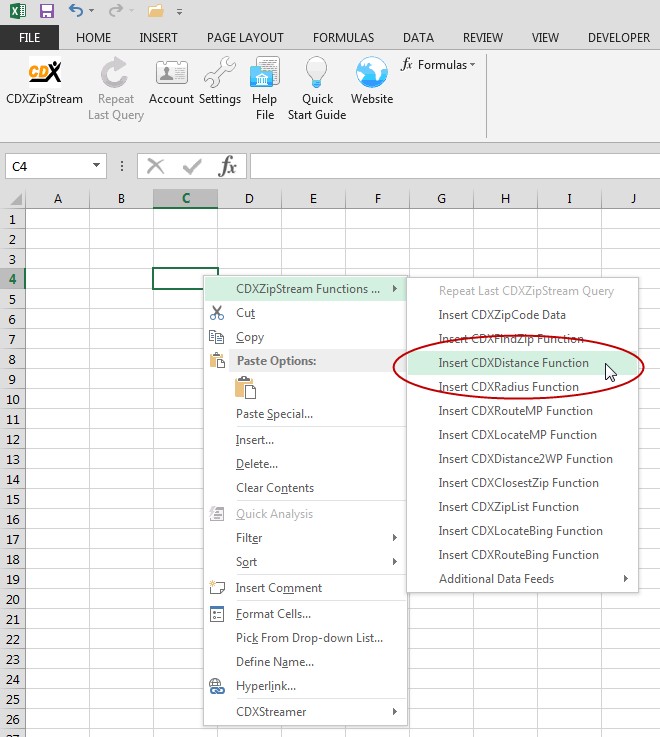The width and height of the screenshot is (660, 737).
Task: Click the formula bar input field
Action: click(455, 166)
